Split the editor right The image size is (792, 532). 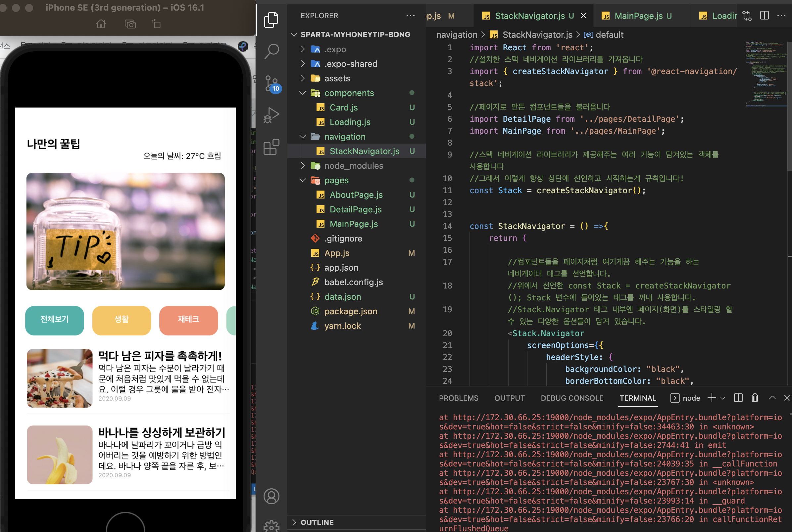[764, 16]
